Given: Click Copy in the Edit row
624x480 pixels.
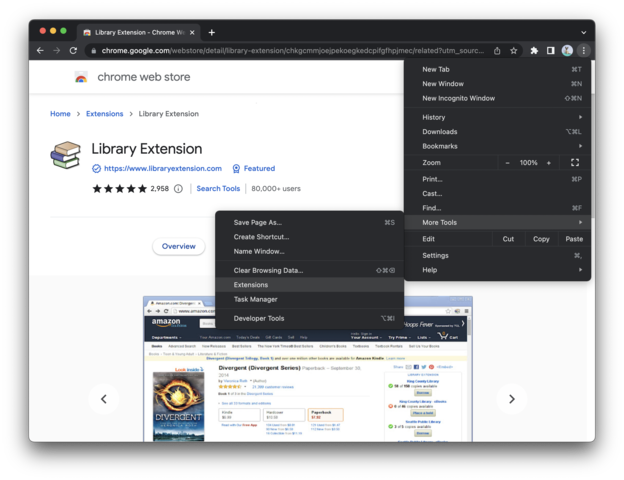Looking at the screenshot, I should pyautogui.click(x=541, y=239).
